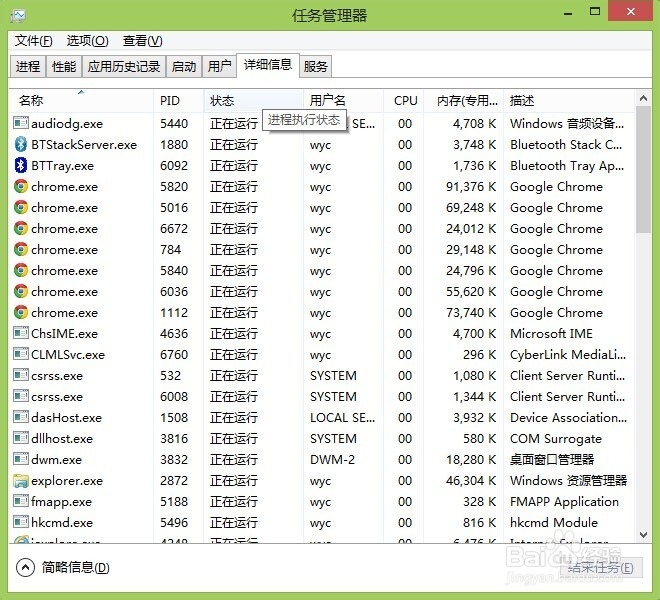Sort by the 名称 column header
Screen dimensions: 660x600
pos(81,100)
